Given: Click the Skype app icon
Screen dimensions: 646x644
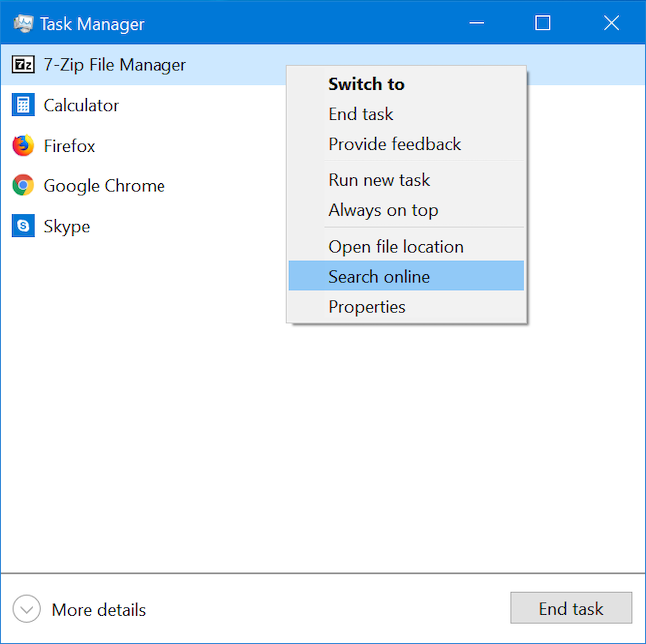Looking at the screenshot, I should click(23, 225).
